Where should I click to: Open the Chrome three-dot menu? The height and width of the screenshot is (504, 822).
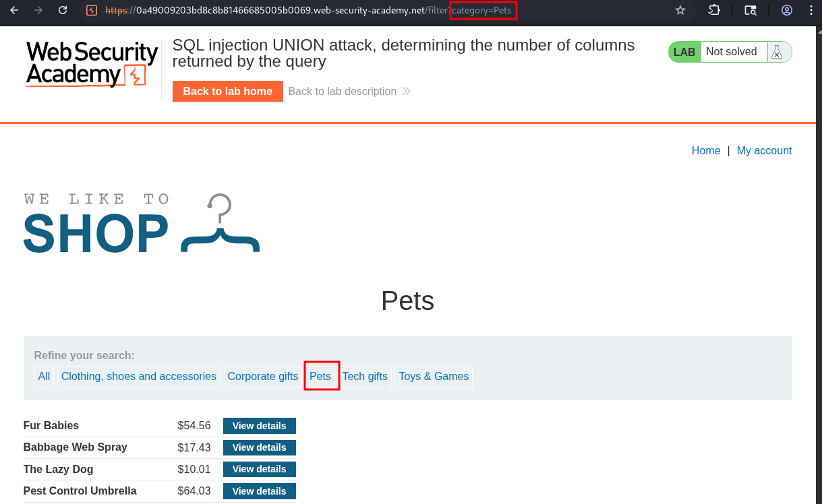(x=811, y=10)
